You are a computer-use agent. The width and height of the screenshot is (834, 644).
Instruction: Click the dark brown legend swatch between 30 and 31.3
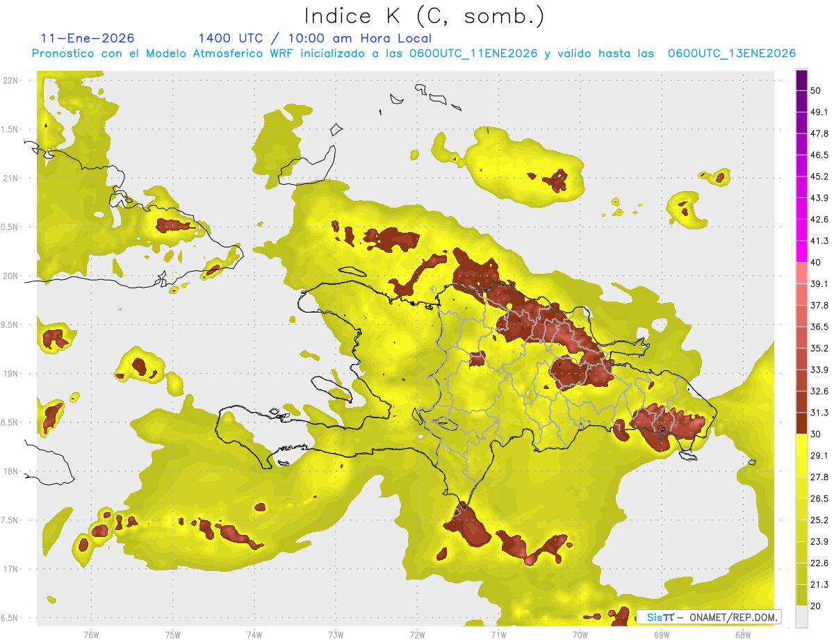click(x=801, y=423)
